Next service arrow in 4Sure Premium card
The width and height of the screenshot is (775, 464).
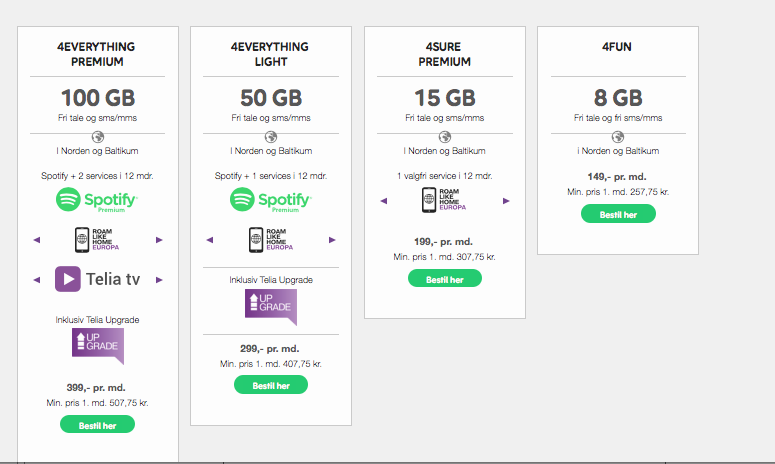click(x=506, y=201)
